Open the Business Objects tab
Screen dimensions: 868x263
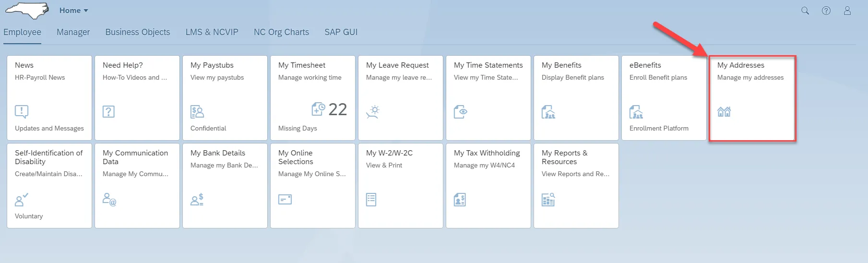[138, 32]
